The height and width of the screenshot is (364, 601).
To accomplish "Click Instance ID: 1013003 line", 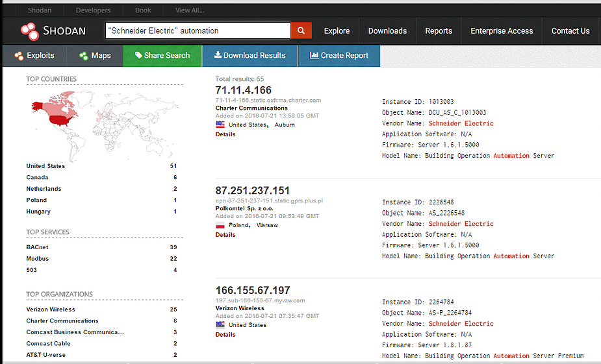I will pos(418,102).
